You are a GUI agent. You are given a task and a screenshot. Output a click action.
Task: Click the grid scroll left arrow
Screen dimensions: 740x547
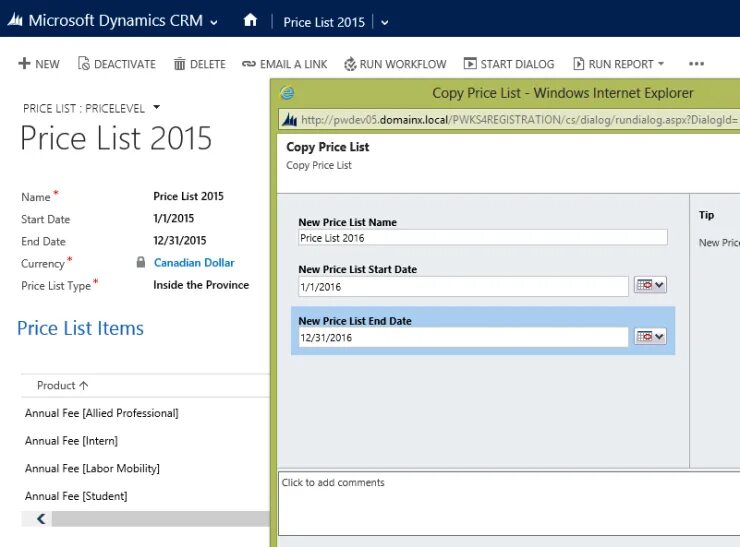41,519
